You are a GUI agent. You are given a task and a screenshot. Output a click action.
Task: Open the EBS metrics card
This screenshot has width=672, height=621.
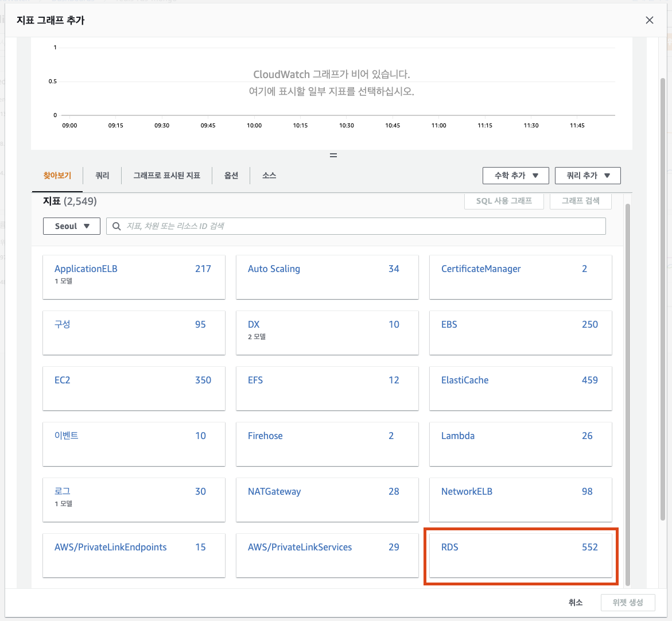click(520, 332)
